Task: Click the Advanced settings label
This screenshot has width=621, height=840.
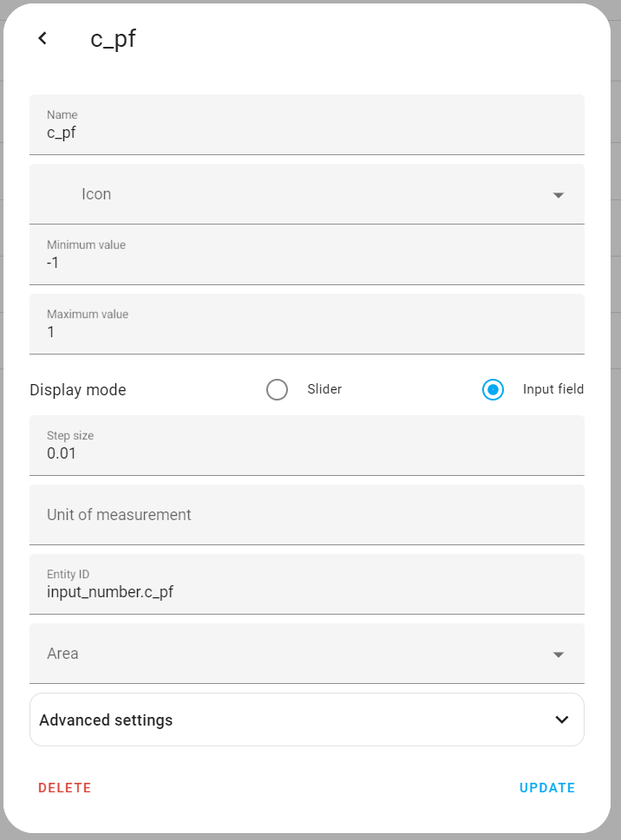Action: [106, 720]
